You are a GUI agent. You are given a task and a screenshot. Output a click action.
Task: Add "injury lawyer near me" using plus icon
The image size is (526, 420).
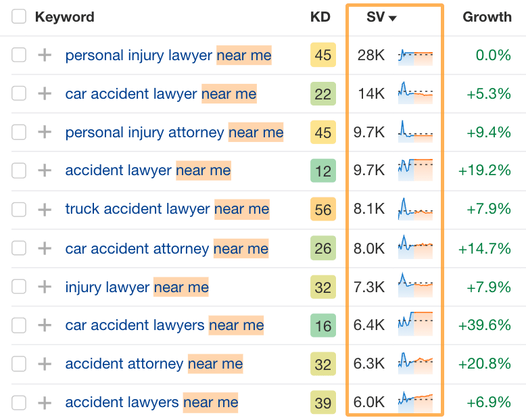45,287
